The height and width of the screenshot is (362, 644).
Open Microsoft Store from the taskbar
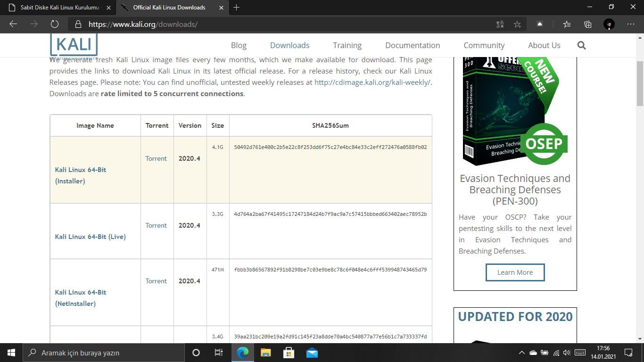point(289,353)
